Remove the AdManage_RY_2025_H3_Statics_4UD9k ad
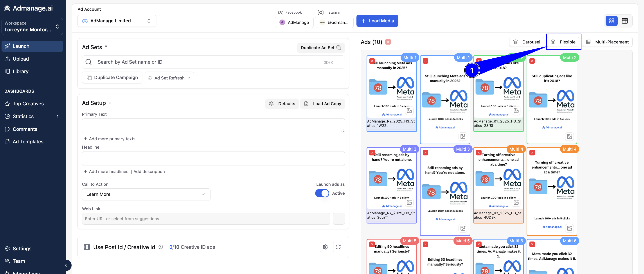This screenshot has width=644, height=274. (479, 153)
